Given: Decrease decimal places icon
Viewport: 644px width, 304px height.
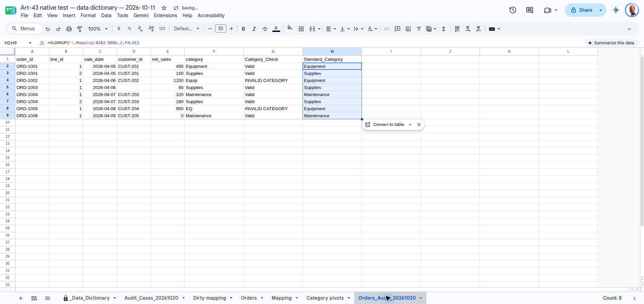Looking at the screenshot, I should (x=140, y=29).
